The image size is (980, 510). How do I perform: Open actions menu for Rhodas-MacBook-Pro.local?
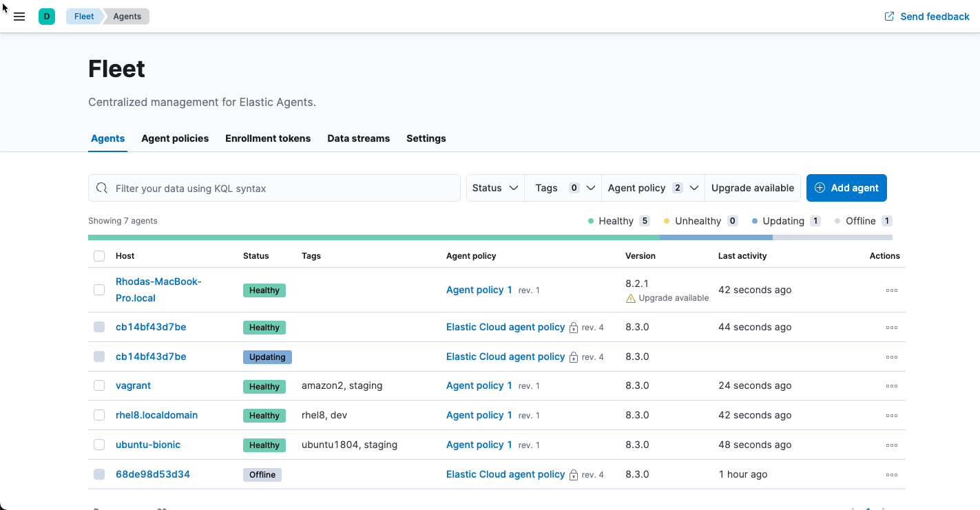pos(892,290)
